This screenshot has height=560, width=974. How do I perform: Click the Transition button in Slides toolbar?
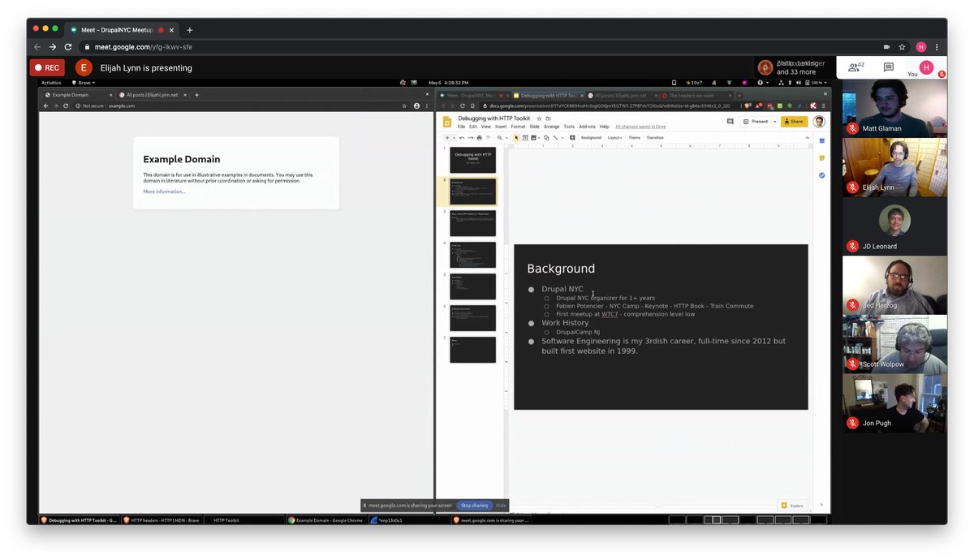655,138
